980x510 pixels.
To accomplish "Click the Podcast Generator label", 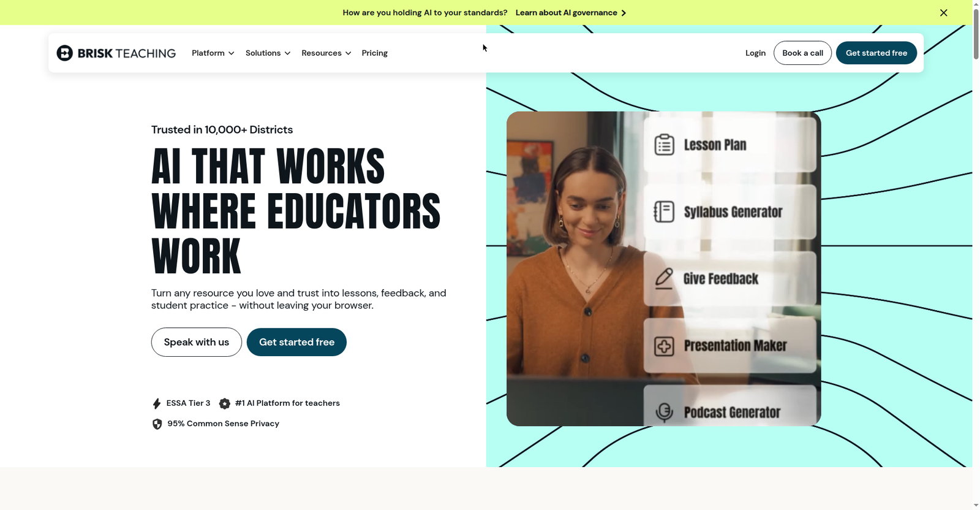I will click(x=732, y=413).
